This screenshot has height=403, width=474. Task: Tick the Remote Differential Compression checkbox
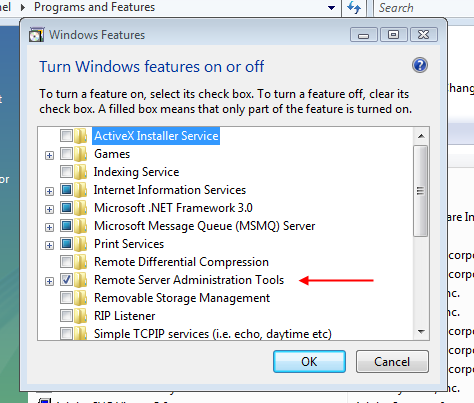(x=66, y=262)
